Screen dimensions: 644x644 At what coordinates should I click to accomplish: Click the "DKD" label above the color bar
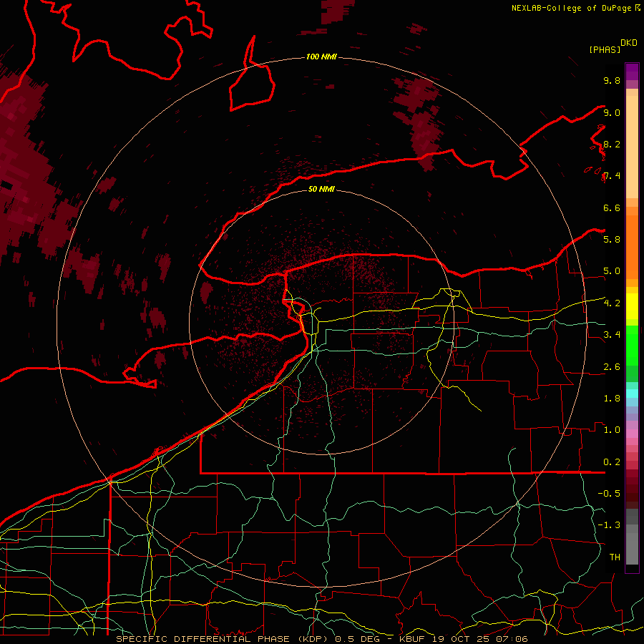[x=629, y=43]
